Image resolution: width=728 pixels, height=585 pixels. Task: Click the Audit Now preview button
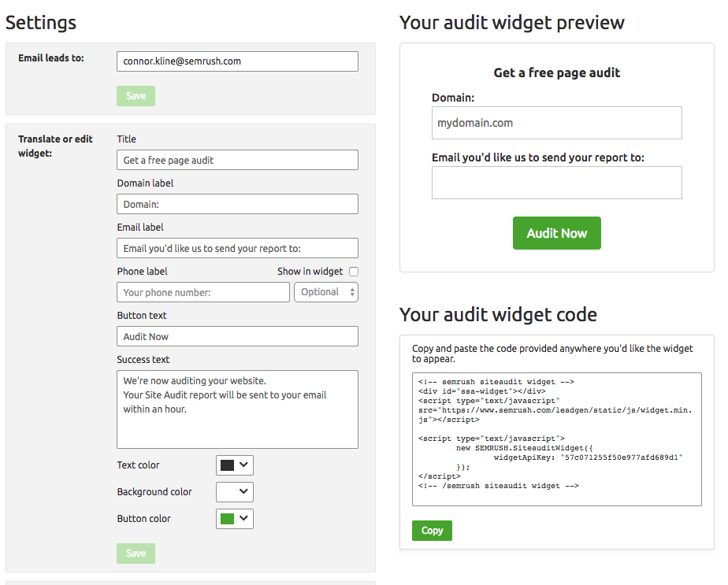(556, 233)
